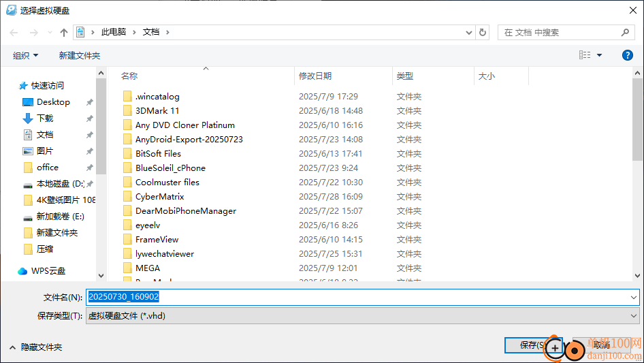
Task: Click the CyberMatrix folder icon
Action: [127, 197]
